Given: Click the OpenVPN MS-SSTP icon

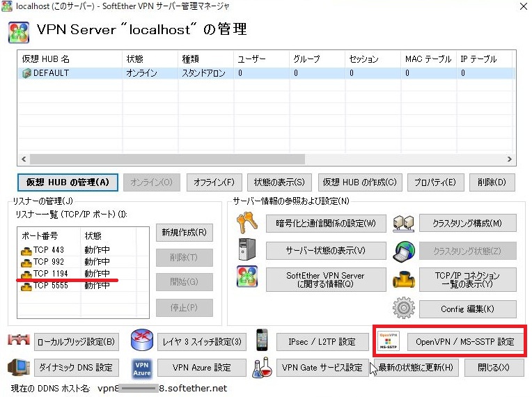Looking at the screenshot, I should coord(389,341).
